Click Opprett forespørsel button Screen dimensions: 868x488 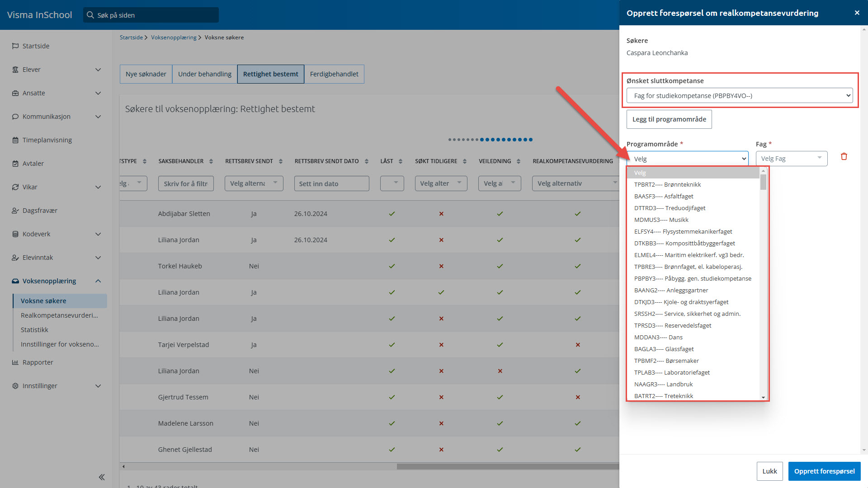point(824,471)
